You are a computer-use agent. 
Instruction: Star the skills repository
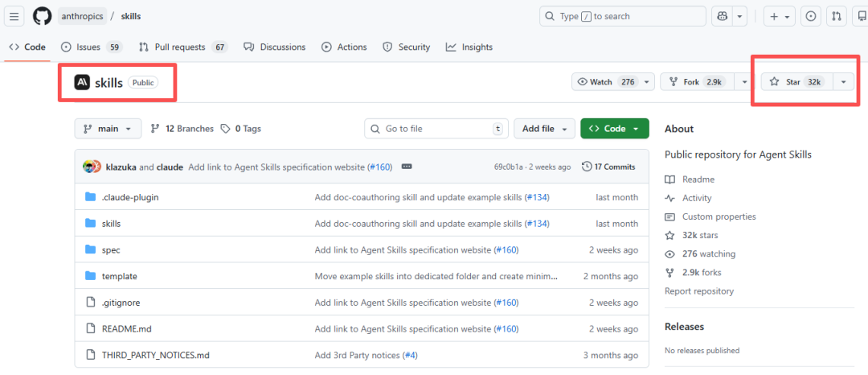point(794,82)
